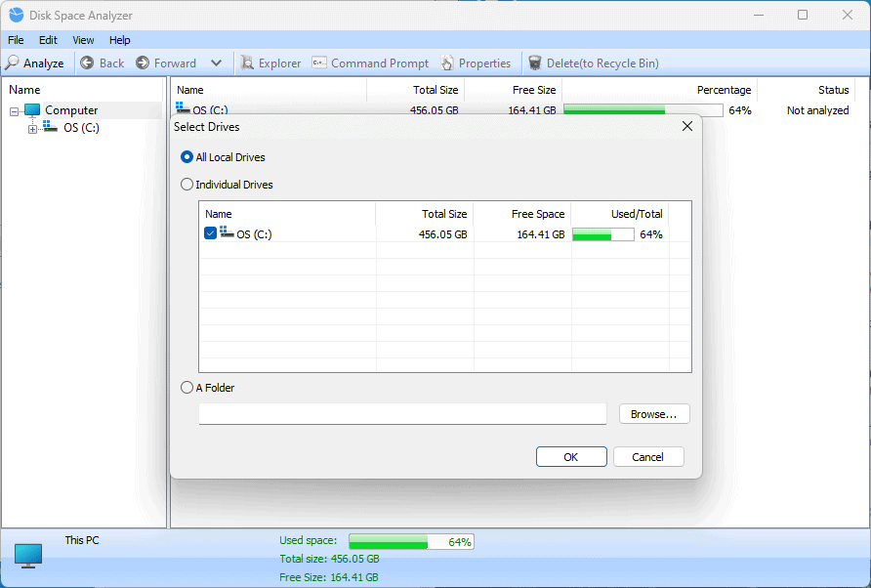This screenshot has width=871, height=588.
Task: Click "Total size: 456.05 GB" in status area
Action: [329, 559]
